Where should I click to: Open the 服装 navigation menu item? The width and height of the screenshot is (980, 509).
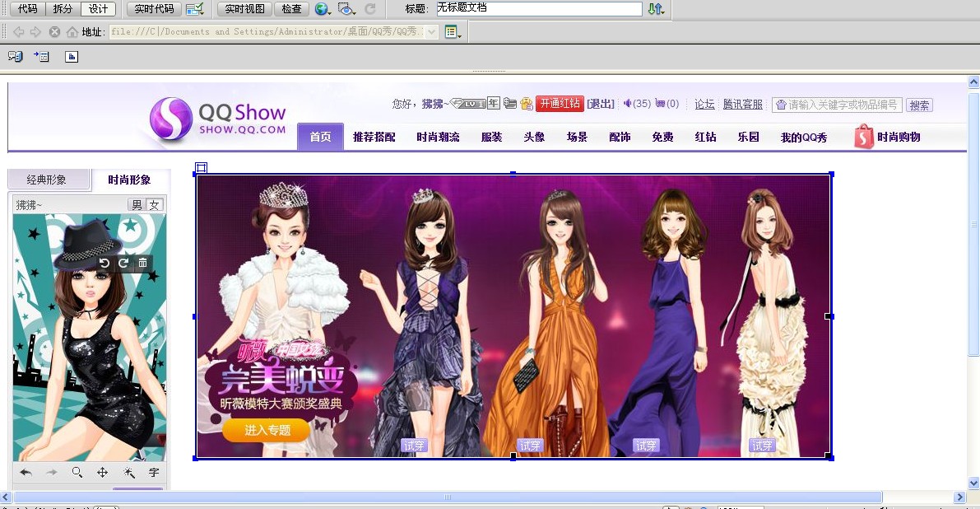pos(491,137)
